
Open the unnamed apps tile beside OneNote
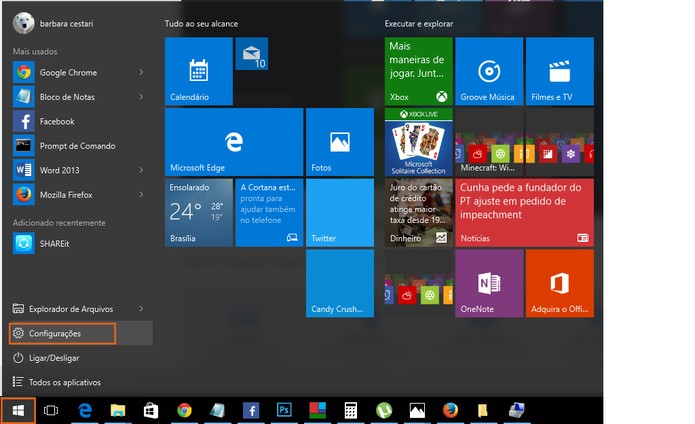pyautogui.click(x=418, y=283)
